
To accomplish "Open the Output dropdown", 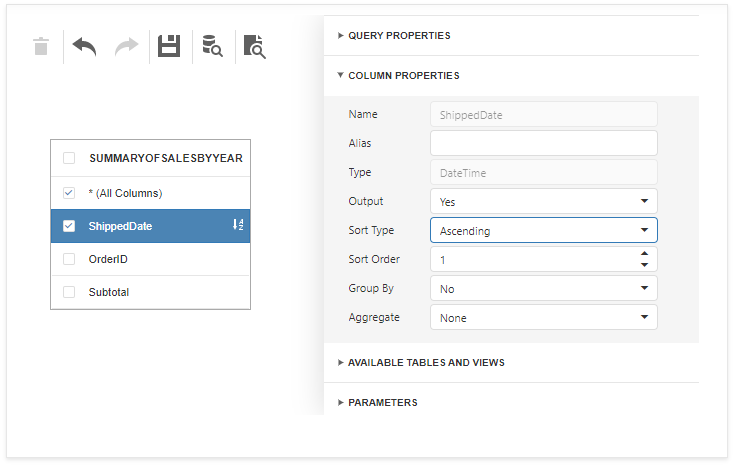I will (543, 201).
